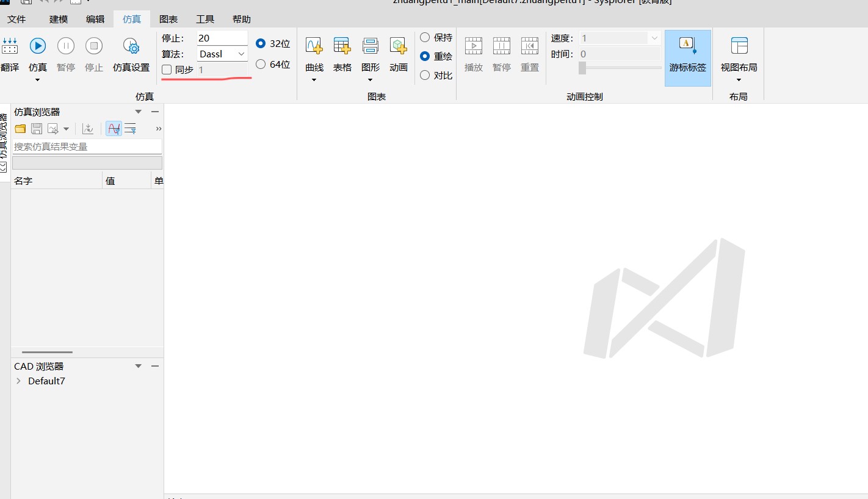
Task: Select the Default7 item in CAD 浏览器
Action: tap(46, 381)
